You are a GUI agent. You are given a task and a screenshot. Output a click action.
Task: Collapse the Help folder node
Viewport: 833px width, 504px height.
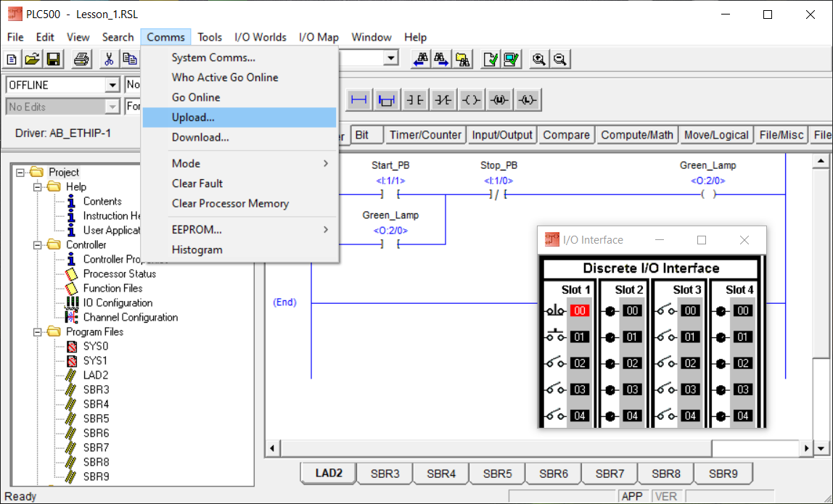click(x=37, y=187)
